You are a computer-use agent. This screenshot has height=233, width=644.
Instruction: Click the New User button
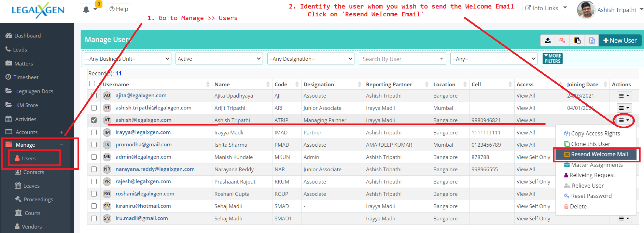click(620, 41)
